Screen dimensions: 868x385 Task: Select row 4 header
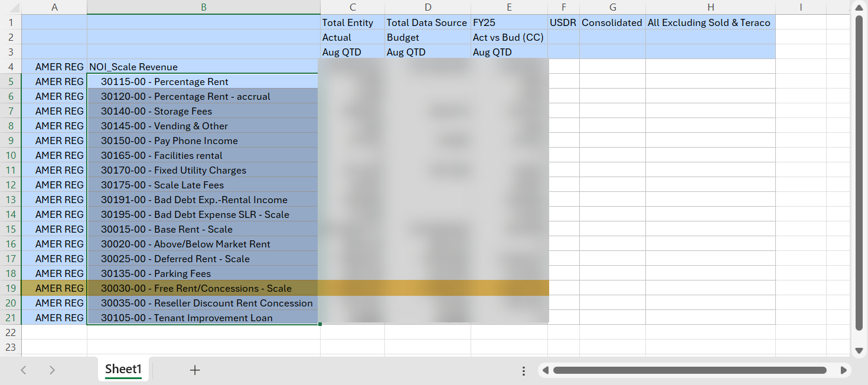click(x=11, y=67)
